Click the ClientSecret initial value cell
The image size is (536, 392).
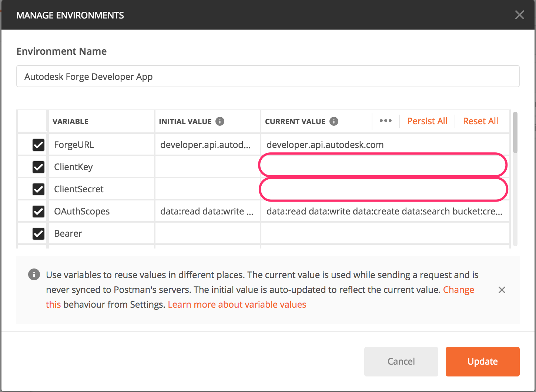tap(207, 189)
